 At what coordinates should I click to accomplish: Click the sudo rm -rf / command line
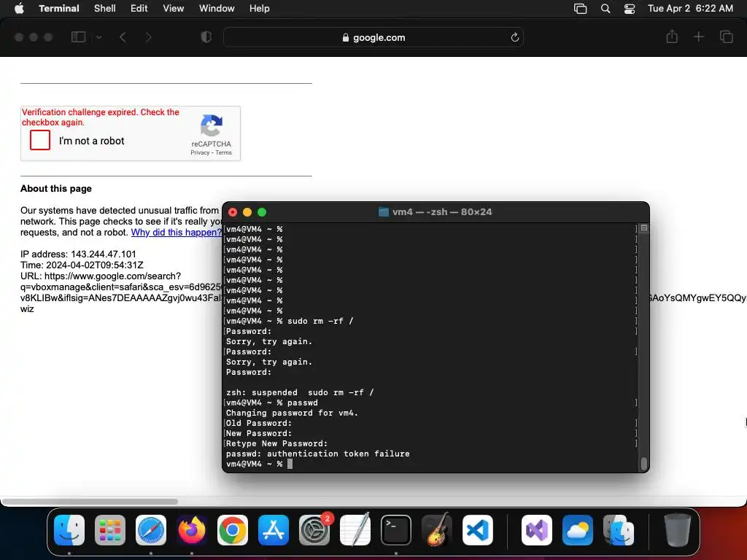click(290, 321)
